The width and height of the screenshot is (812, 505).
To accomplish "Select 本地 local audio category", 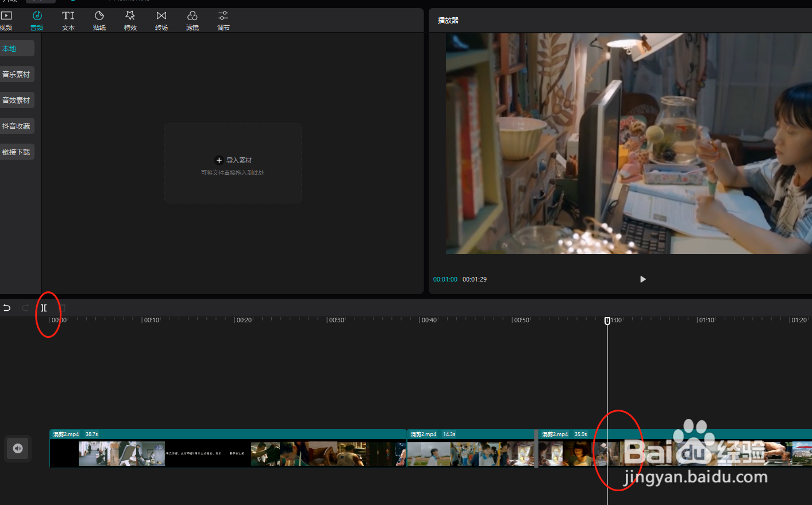I will click(17, 49).
